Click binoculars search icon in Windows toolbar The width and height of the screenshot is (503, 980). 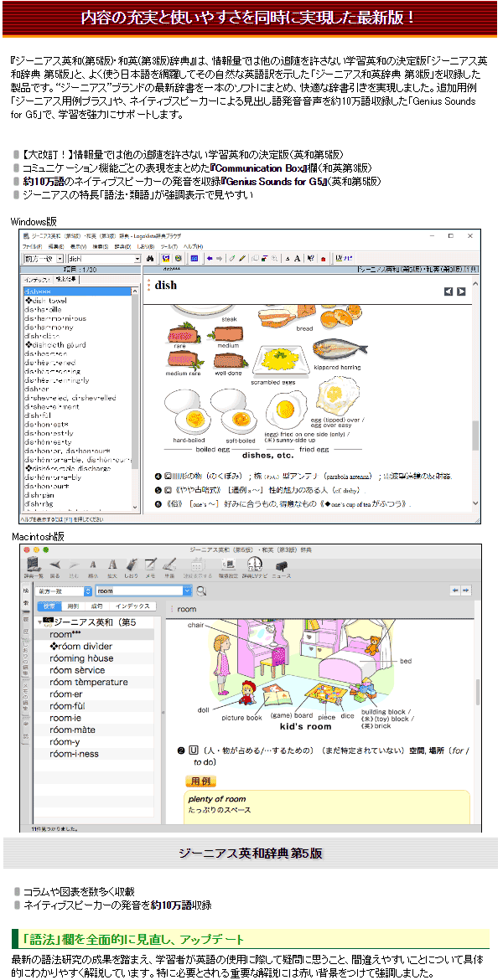[150, 257]
